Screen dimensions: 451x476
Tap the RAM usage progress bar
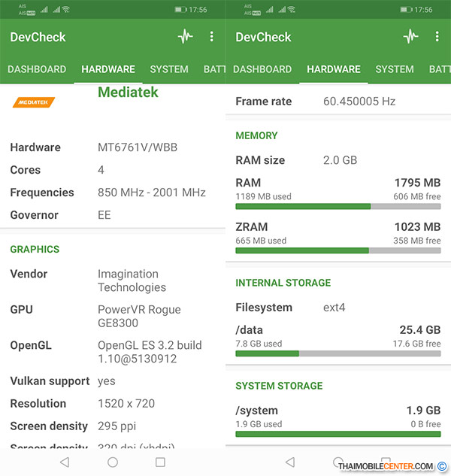pos(338,207)
